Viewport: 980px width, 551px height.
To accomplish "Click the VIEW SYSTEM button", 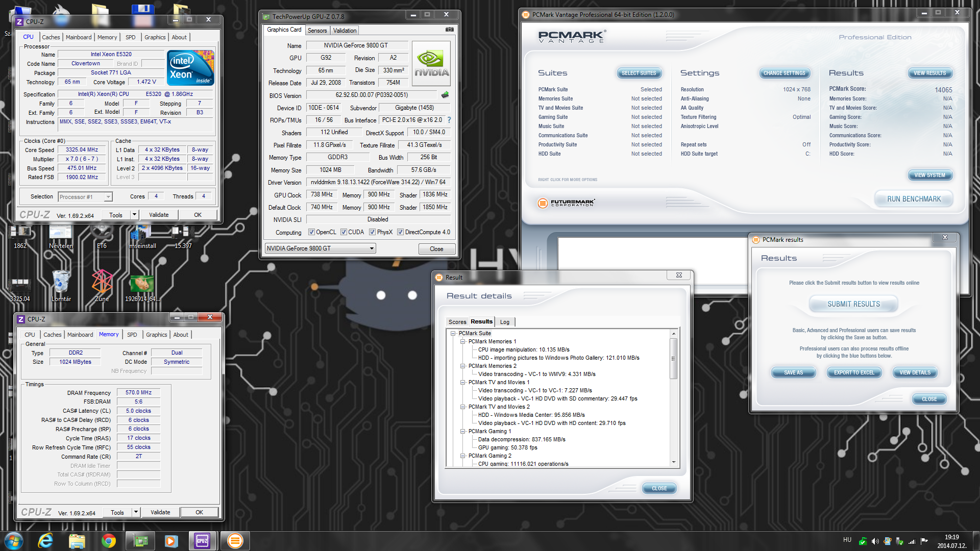I will 929,175.
